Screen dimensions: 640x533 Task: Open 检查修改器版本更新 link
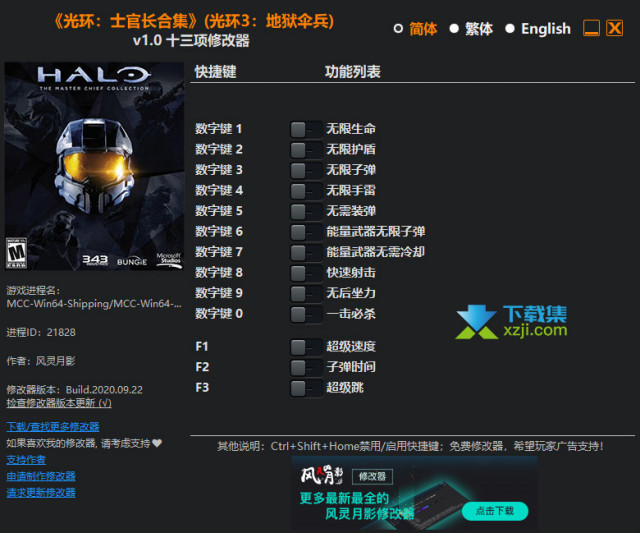click(x=59, y=403)
